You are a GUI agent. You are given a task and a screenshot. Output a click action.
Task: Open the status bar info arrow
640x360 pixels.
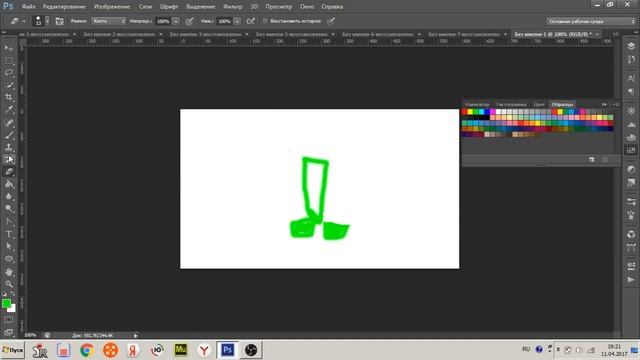(136, 336)
